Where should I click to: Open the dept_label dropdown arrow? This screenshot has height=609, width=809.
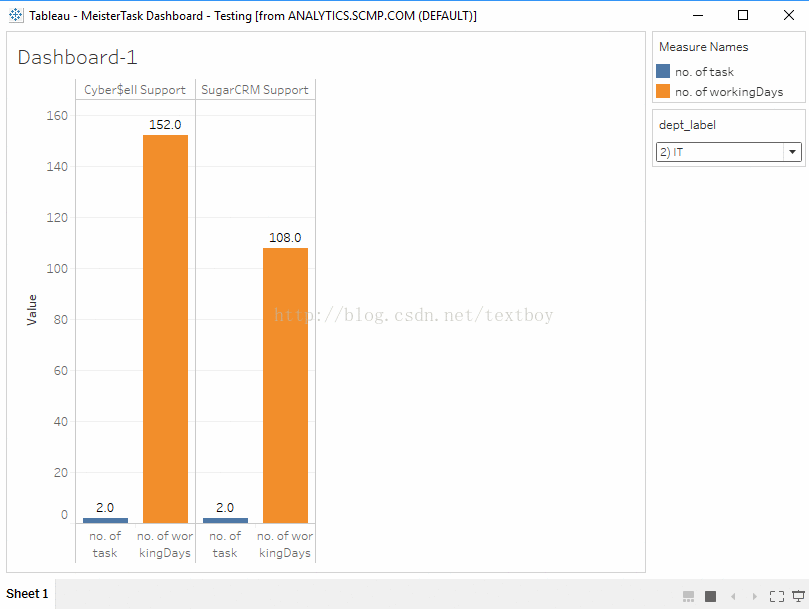792,152
